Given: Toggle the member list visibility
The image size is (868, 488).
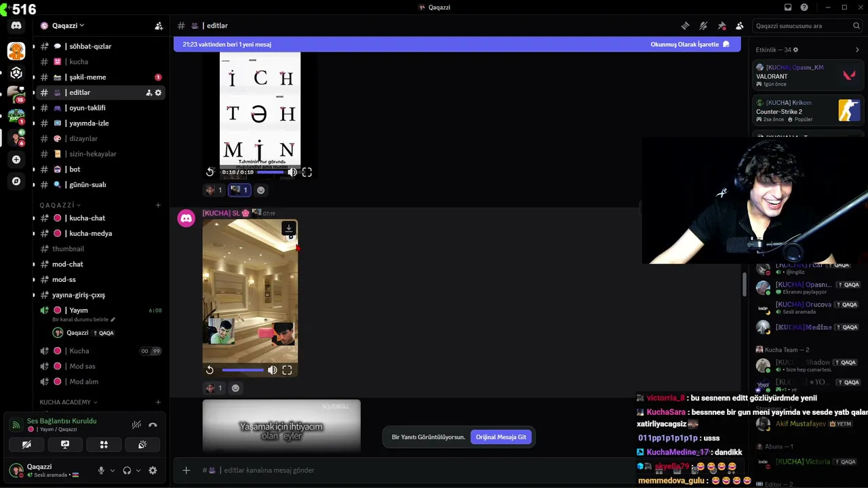Looking at the screenshot, I should (740, 26).
